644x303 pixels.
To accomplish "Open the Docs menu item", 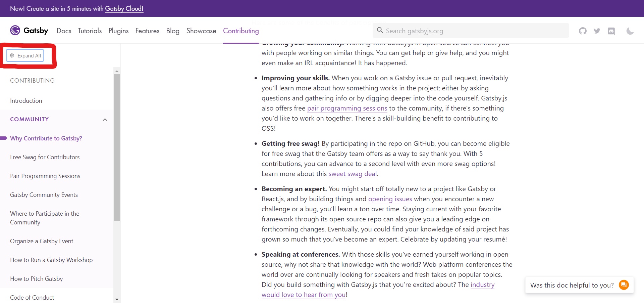I will pos(64,31).
